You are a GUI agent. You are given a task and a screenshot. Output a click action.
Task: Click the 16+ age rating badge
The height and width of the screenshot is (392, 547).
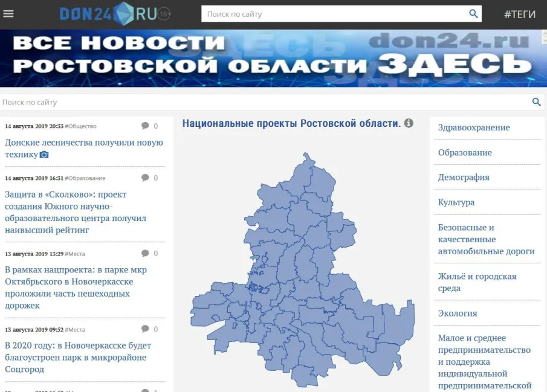(164, 14)
